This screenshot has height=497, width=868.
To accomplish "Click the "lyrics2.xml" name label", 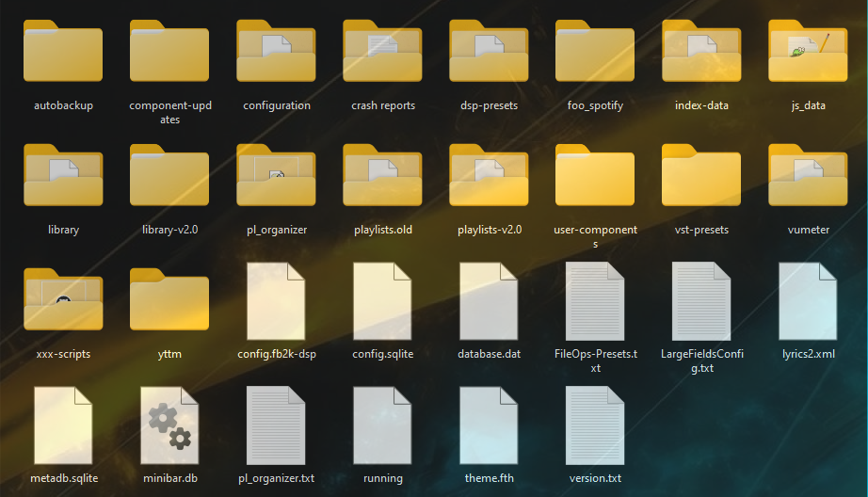I will [808, 354].
